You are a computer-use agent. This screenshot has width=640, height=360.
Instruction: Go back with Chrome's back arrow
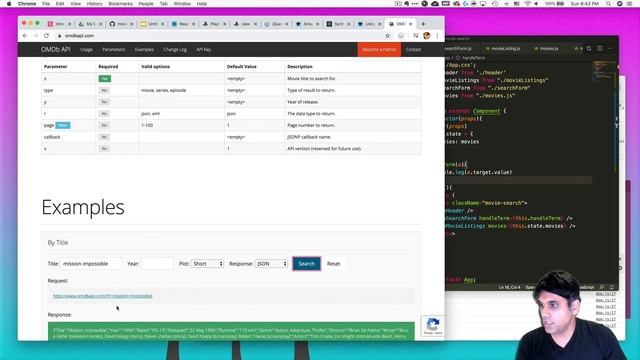tap(24, 36)
